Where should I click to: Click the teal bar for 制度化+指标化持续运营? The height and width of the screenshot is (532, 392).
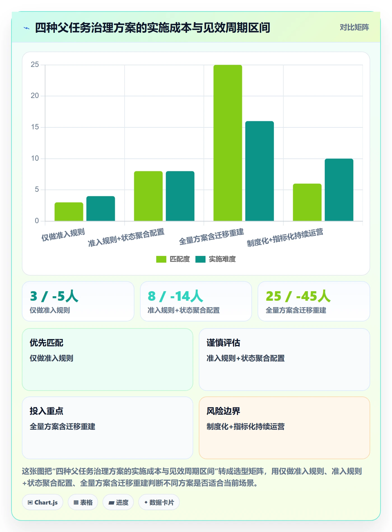[x=339, y=190]
